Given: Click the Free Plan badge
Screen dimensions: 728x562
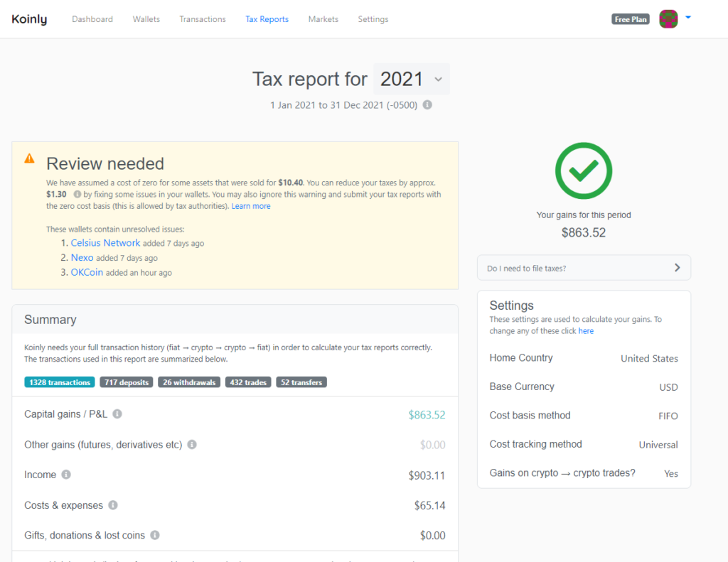Looking at the screenshot, I should (x=631, y=19).
